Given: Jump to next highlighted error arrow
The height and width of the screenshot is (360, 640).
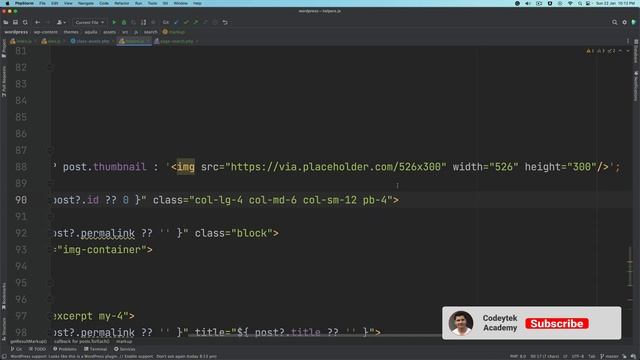Looking at the screenshot, I should coord(628,51).
